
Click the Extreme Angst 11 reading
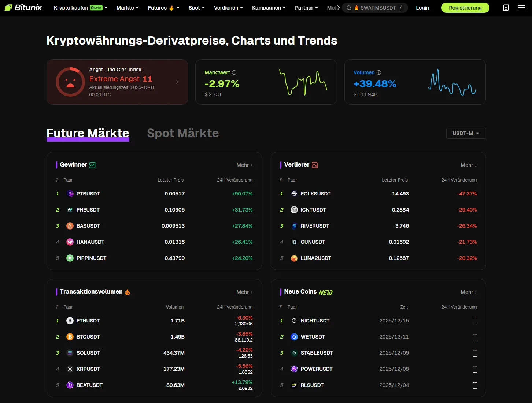tap(121, 79)
